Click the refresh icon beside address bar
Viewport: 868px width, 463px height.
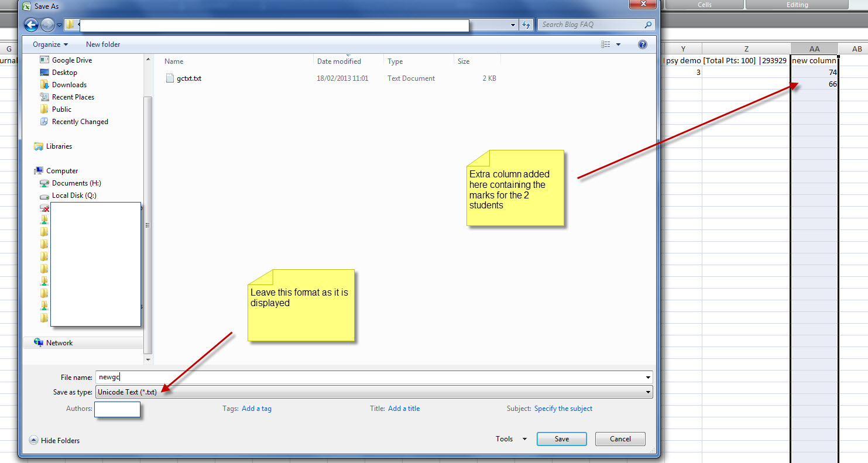point(526,25)
